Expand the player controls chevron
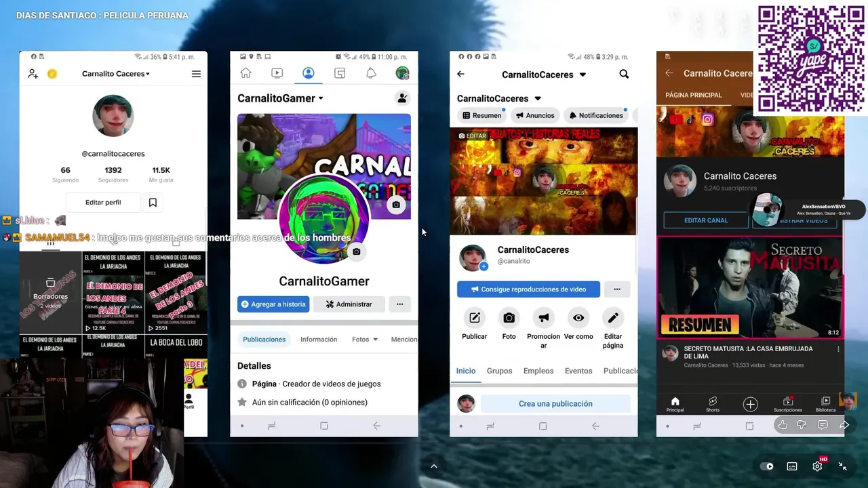 pyautogui.click(x=434, y=466)
